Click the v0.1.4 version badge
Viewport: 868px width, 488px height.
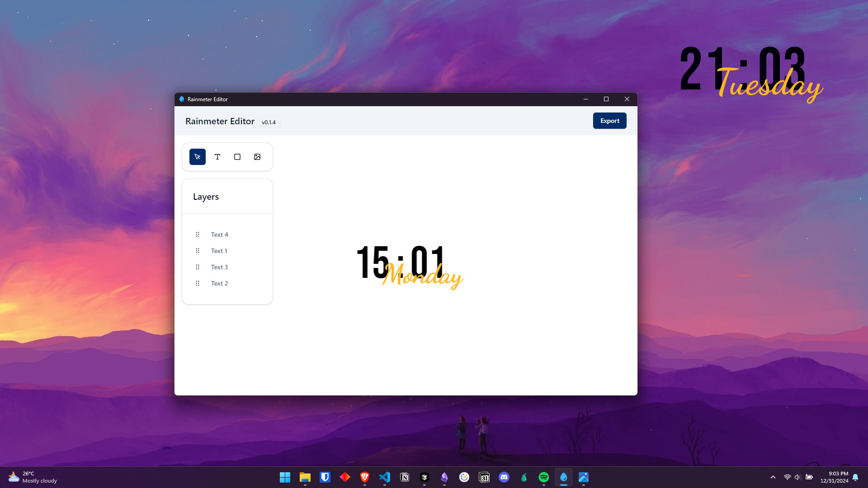pyautogui.click(x=269, y=122)
